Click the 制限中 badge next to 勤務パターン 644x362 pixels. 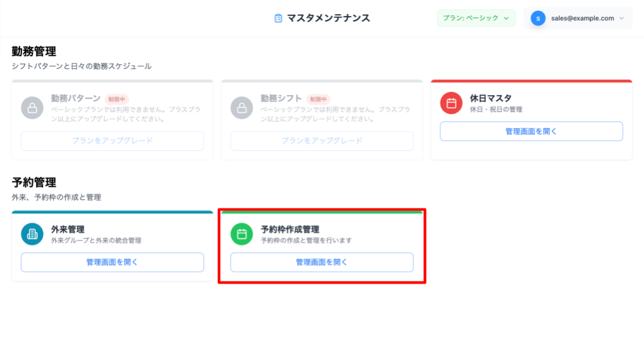coord(116,99)
